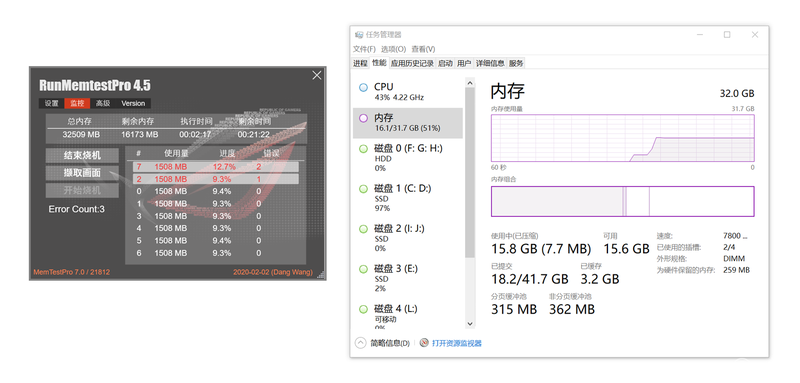Open the 打开资源监视器 link
This screenshot has height=383, width=800.
tap(457, 343)
